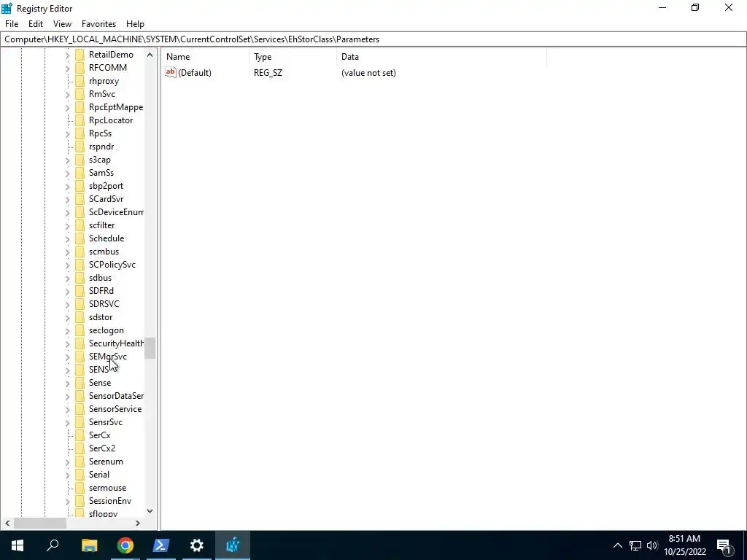Open the Edit menu
747x560 pixels.
click(36, 24)
